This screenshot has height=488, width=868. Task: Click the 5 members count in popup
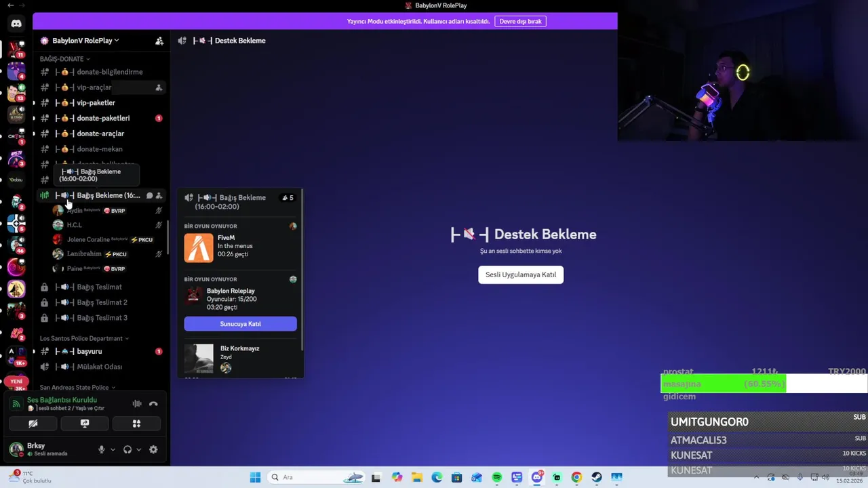tap(288, 198)
